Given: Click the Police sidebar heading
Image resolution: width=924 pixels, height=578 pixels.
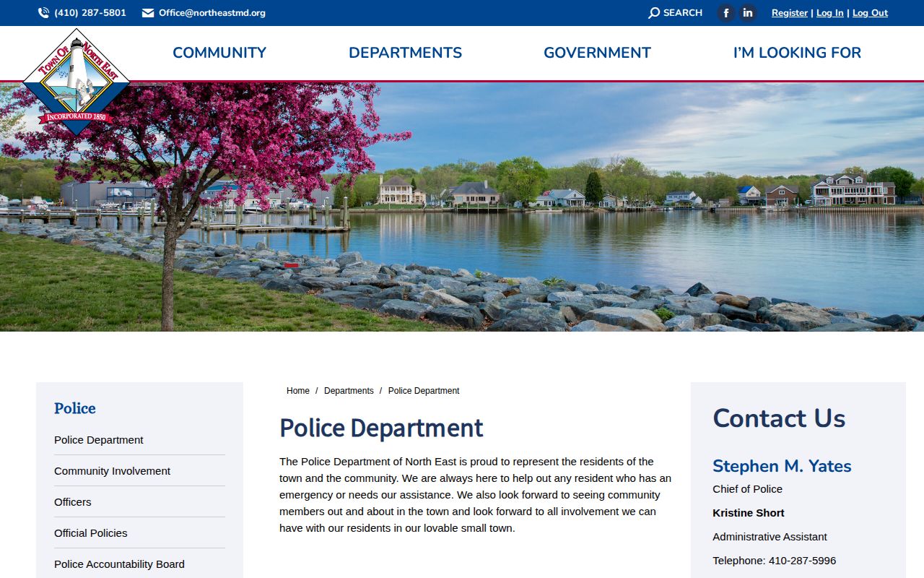Looking at the screenshot, I should tap(75, 408).
